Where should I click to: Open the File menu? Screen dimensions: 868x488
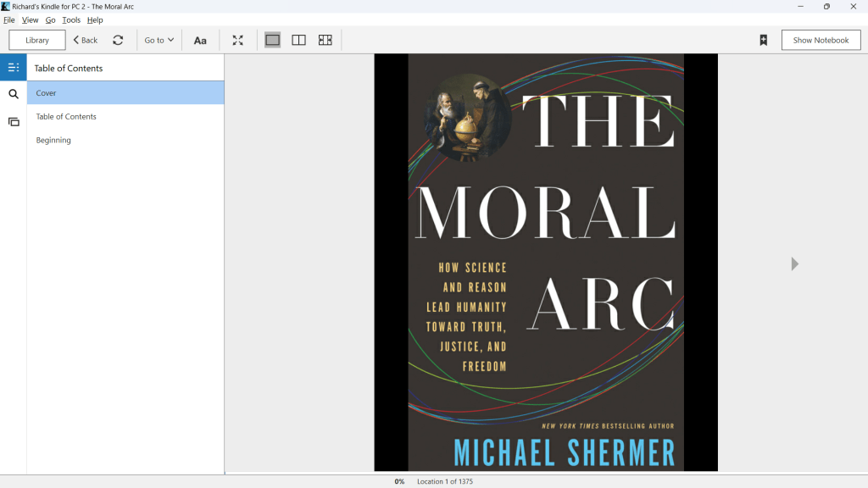click(9, 19)
